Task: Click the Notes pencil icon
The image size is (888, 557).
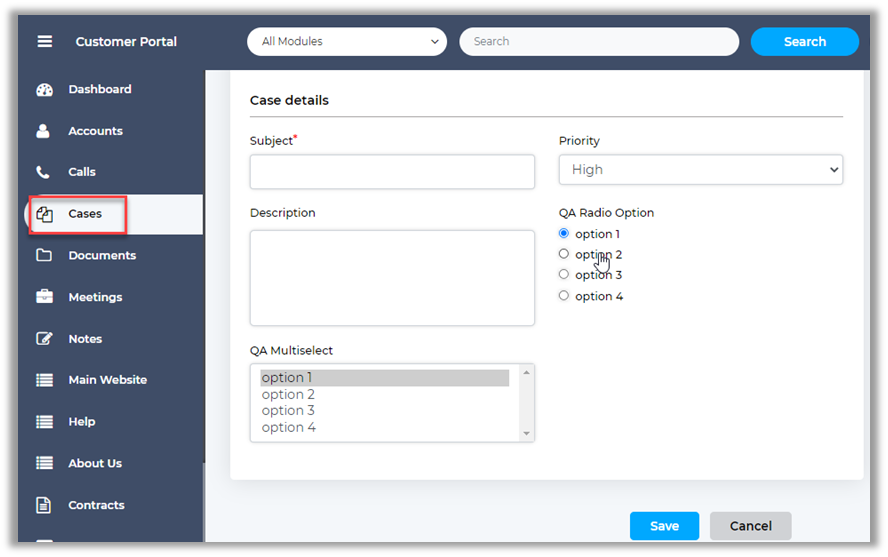Action: click(x=44, y=339)
